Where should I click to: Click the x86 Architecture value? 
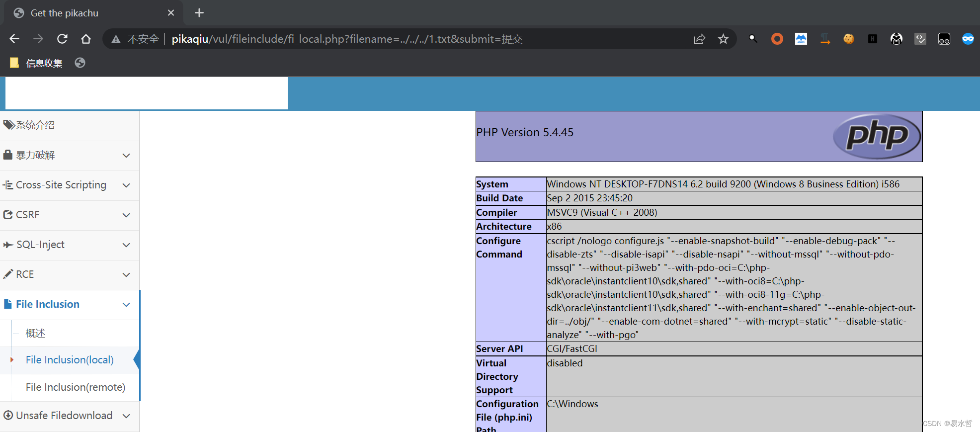pos(555,226)
